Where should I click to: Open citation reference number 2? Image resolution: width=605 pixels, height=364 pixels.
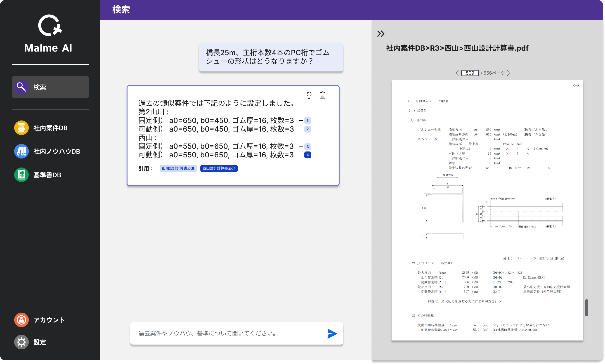[307, 129]
